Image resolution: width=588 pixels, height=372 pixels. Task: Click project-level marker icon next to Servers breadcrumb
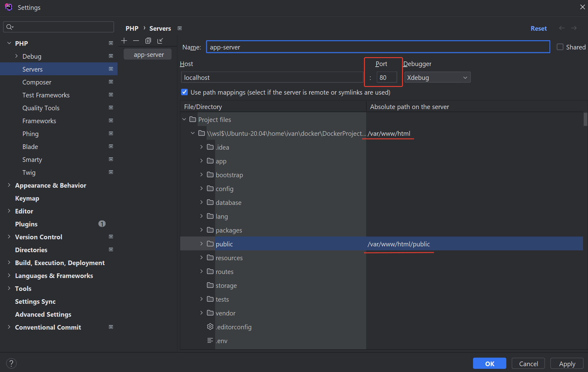[x=180, y=28]
